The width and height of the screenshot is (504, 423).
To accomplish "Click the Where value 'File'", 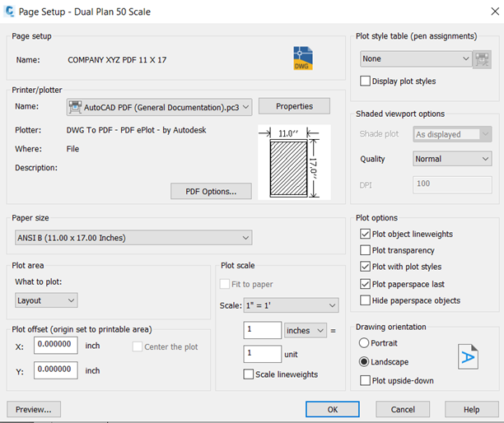I will (72, 149).
